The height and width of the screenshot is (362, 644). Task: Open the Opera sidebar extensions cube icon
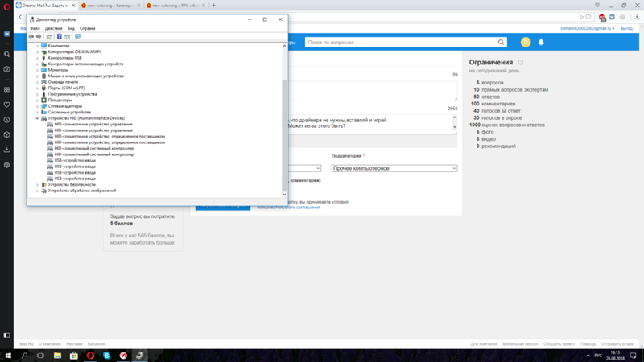tap(6, 134)
